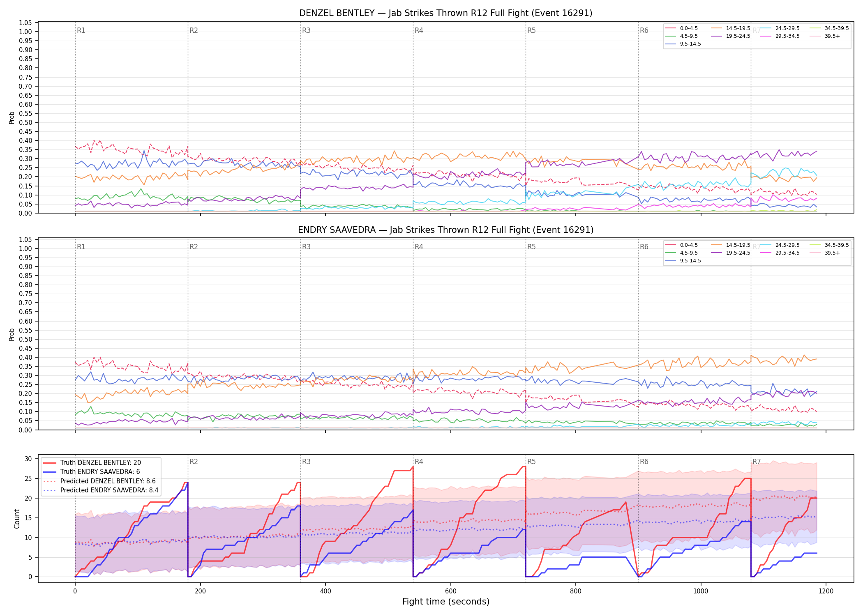Click the R2 round marker in the Count chart

(194, 462)
